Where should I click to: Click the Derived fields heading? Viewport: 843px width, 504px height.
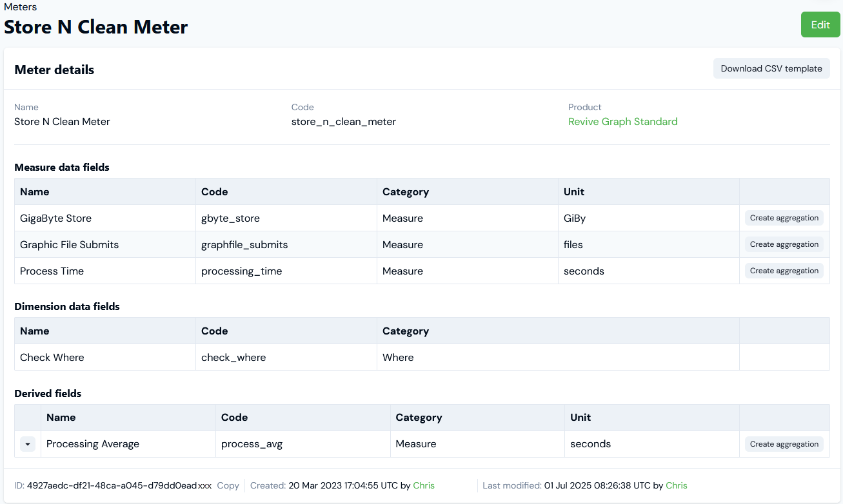(48, 393)
